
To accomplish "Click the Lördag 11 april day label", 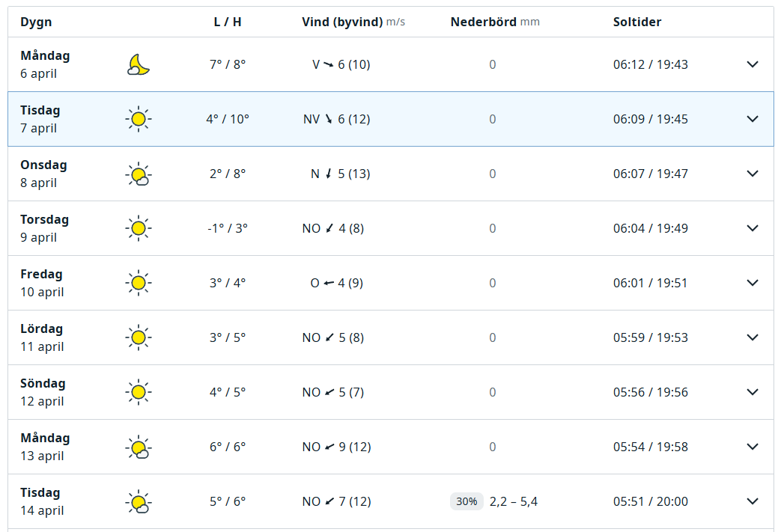I will pos(42,337).
